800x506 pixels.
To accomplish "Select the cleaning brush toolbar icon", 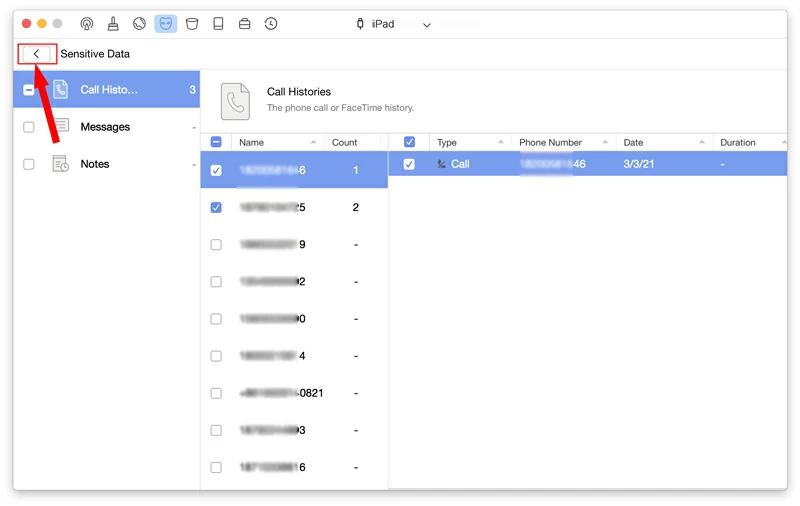I will pos(113,24).
